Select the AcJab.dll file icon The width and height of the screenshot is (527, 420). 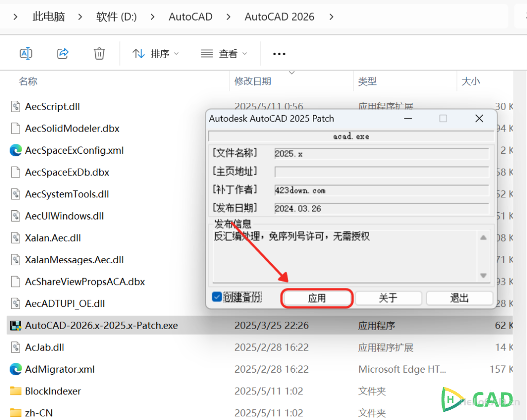tap(15, 347)
